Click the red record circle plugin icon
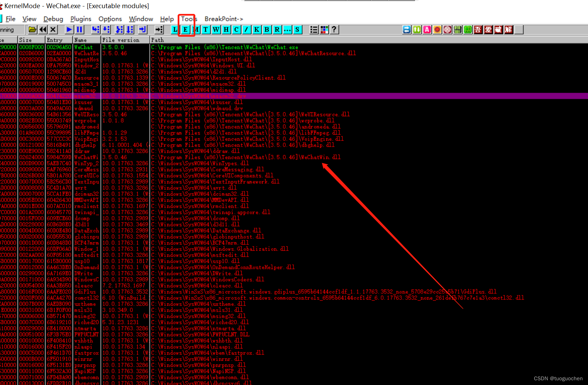 tap(437, 30)
